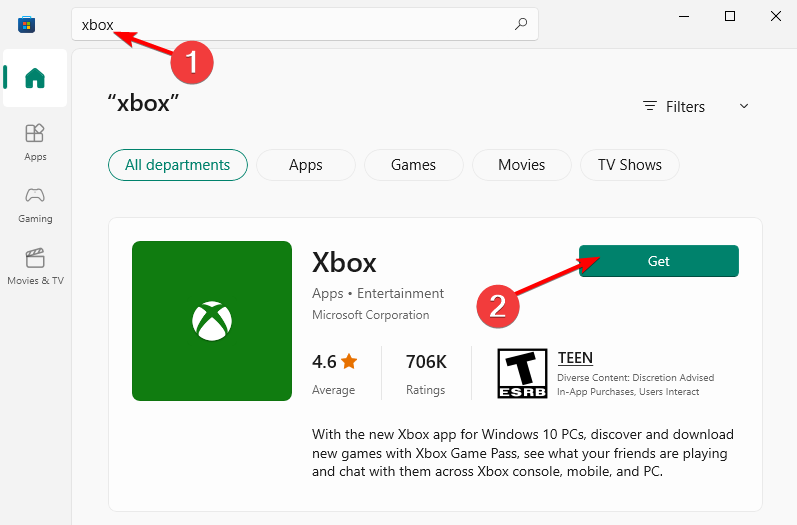
Task: Click the orange rating star
Action: point(349,361)
